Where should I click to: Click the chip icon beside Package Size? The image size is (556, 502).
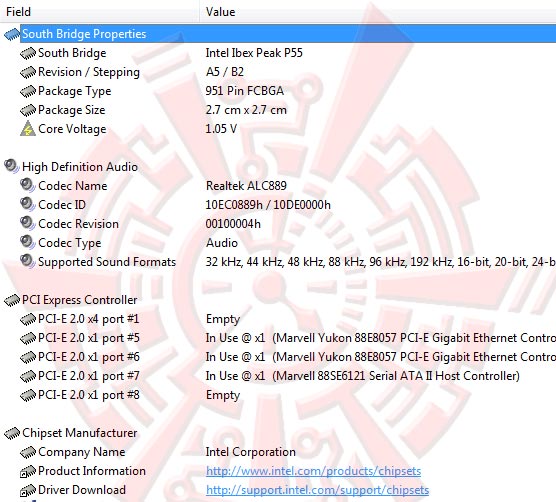coord(28,110)
